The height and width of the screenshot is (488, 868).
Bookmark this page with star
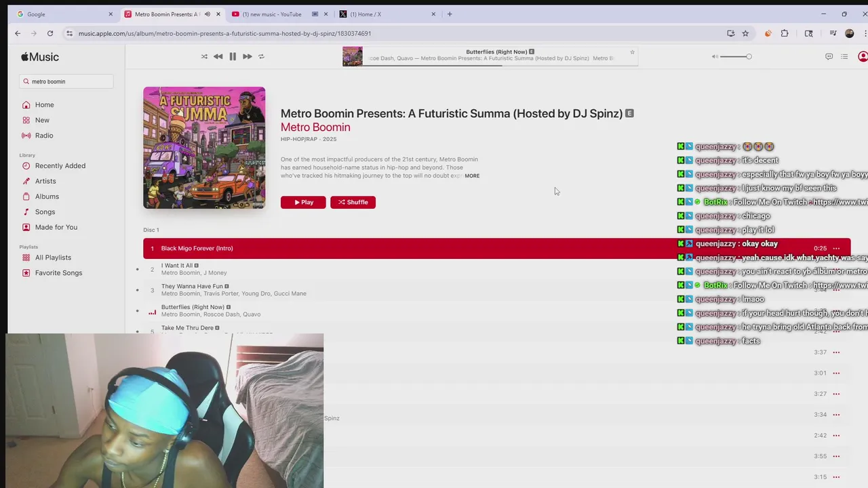point(745,33)
